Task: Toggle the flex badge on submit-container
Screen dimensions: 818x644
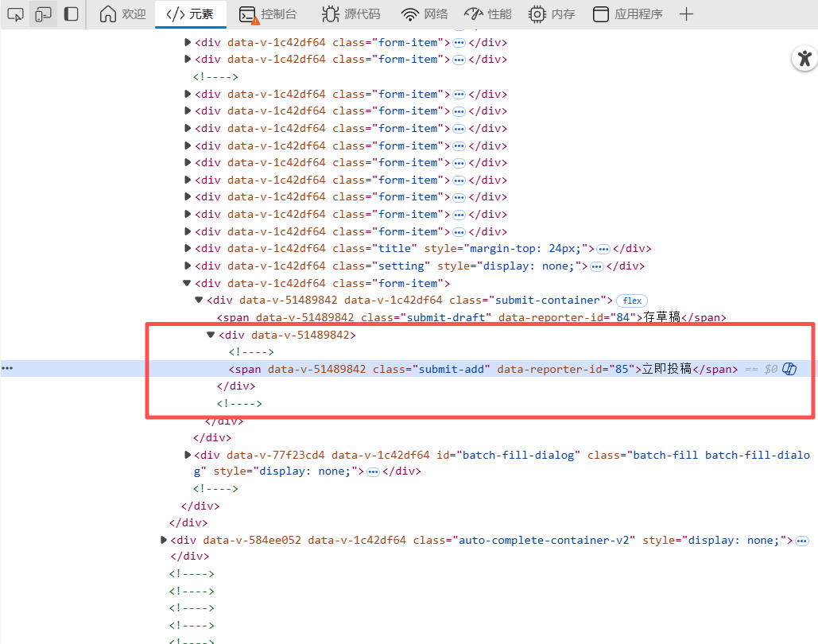Action: tap(632, 301)
